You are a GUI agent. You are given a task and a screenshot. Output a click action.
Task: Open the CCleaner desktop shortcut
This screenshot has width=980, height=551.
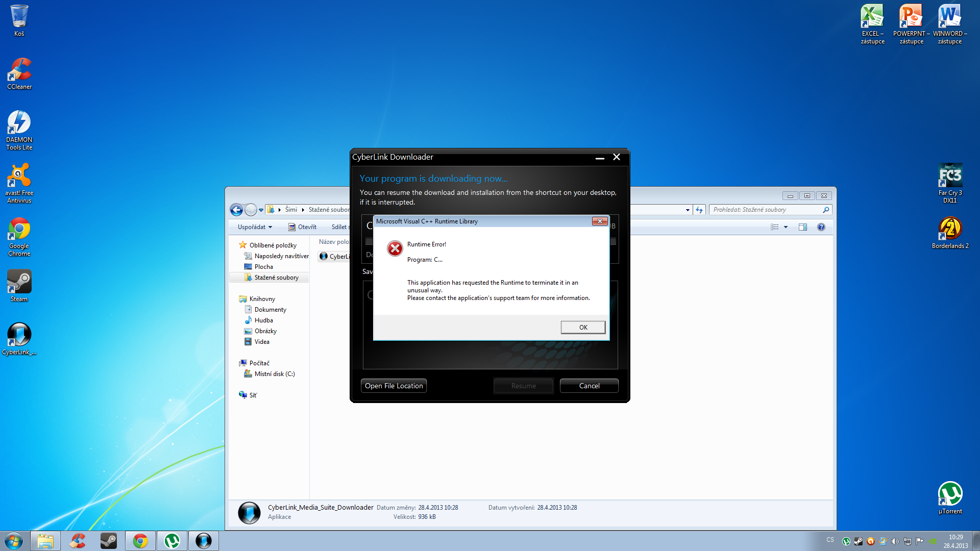click(x=19, y=73)
